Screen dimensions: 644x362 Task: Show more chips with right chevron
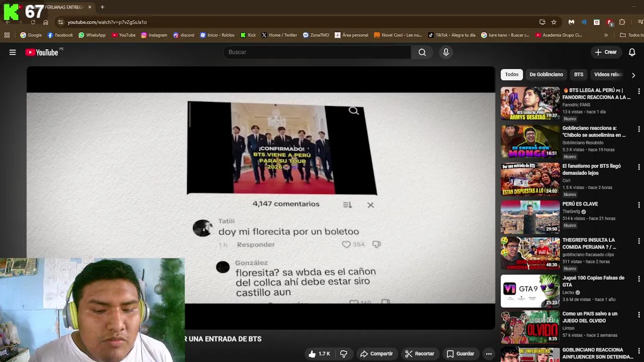(x=633, y=75)
